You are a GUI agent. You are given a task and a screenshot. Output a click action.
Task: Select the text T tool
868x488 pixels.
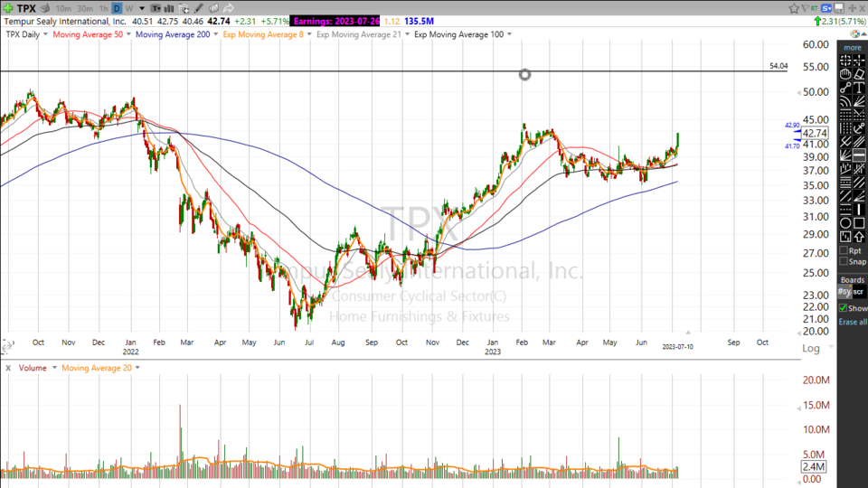[x=859, y=88]
